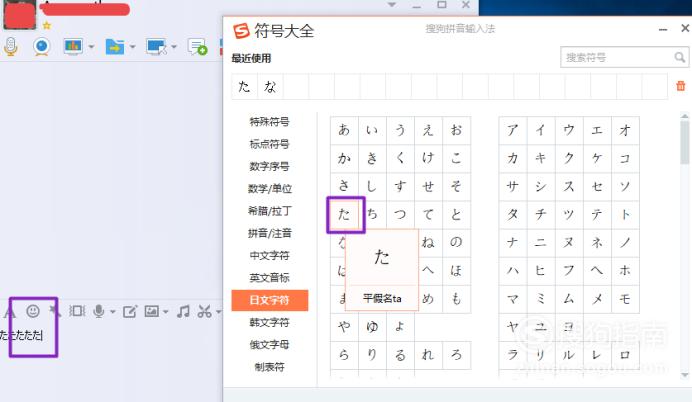Image resolution: width=692 pixels, height=402 pixels.
Task: Choose the 俄文字母 category
Action: coord(269,345)
